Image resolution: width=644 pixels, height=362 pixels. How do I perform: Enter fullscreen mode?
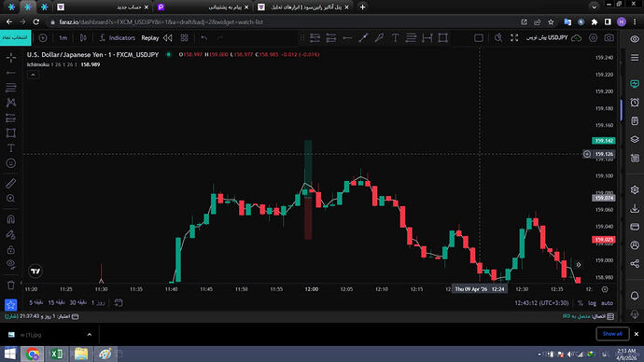[x=514, y=37]
